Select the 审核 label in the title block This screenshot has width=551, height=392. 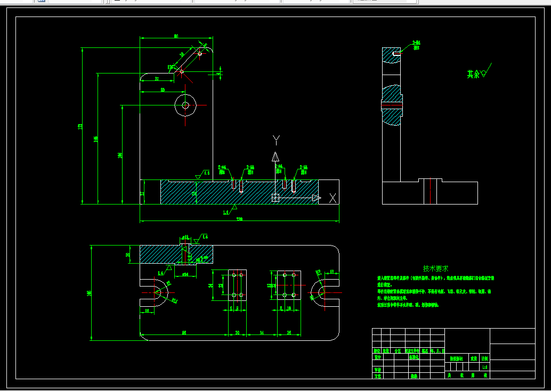pyautogui.click(x=377, y=370)
